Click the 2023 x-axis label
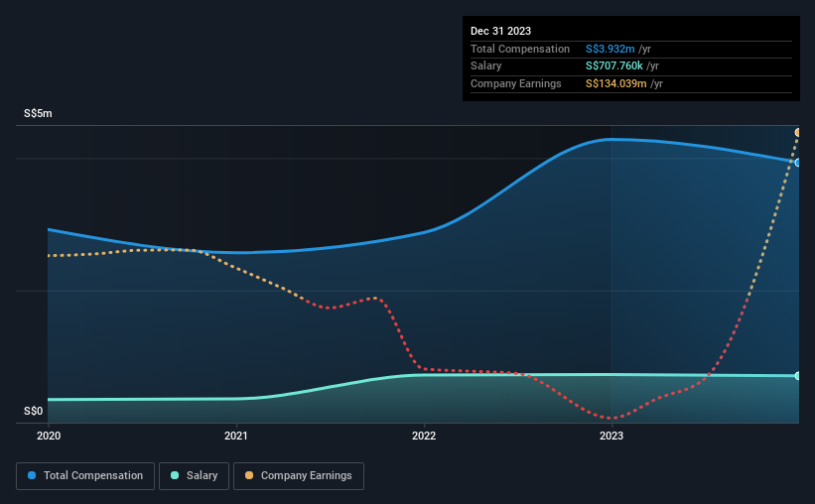Image resolution: width=815 pixels, height=504 pixels. 611,436
